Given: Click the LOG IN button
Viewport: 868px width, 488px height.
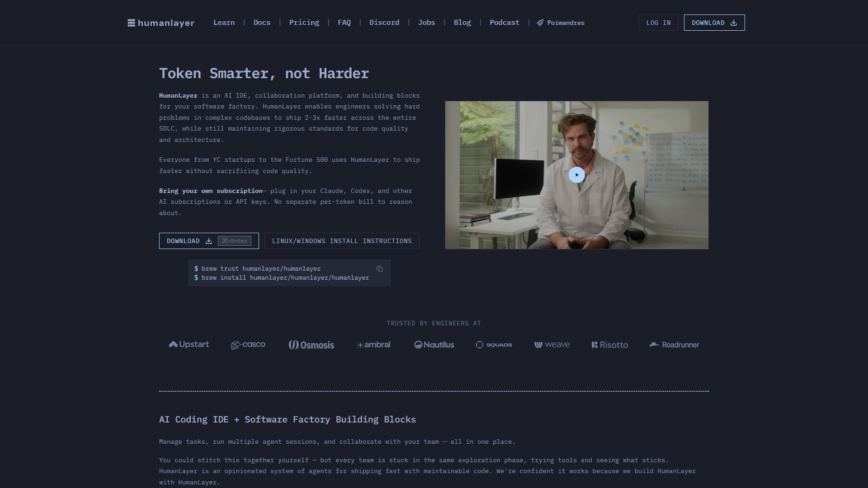Looking at the screenshot, I should pos(658,23).
